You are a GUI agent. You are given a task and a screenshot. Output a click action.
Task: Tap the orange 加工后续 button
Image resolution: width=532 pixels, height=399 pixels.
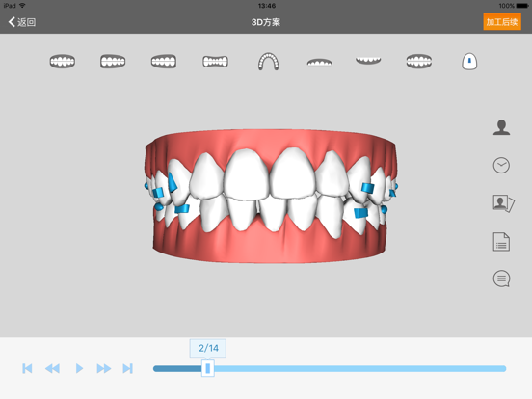tap(502, 22)
